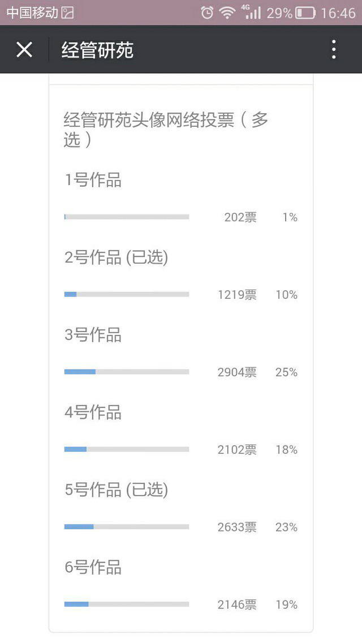The width and height of the screenshot is (362, 644).
Task: Choose the 4号作品 voting option
Action: pos(93,413)
